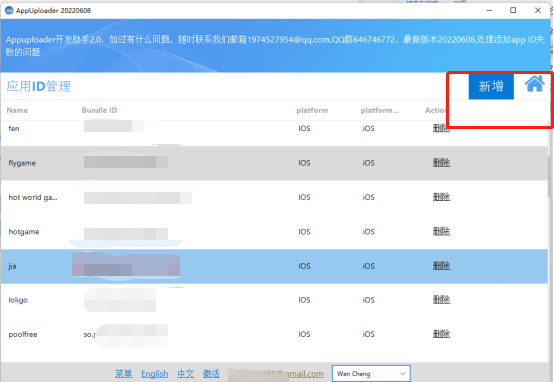Click IOS platform cell in fen row
Screen dimensions: 554x382
(304, 128)
